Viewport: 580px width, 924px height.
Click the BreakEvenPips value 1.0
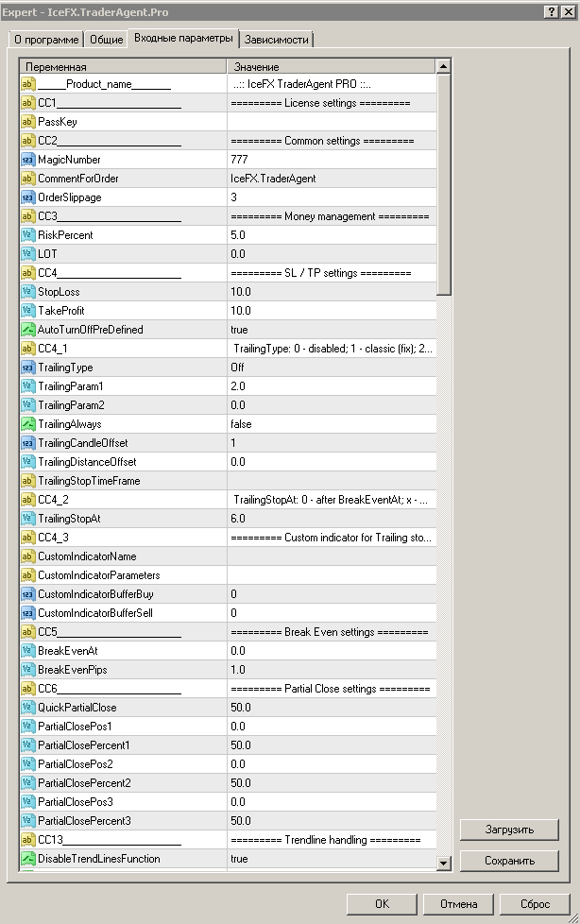tap(238, 670)
